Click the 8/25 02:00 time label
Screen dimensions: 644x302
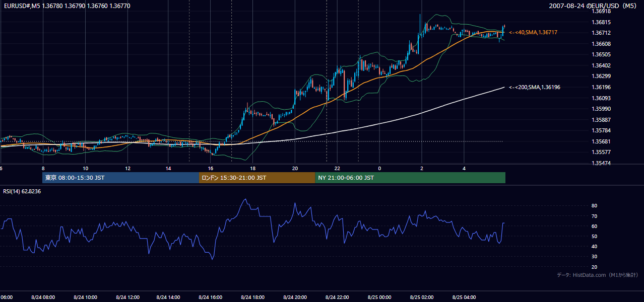coord(422,297)
